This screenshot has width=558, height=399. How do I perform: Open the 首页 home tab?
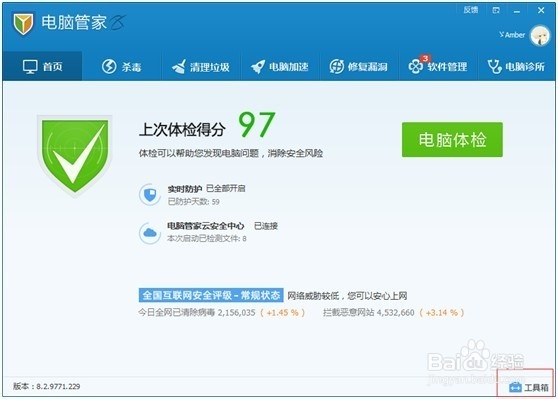(x=42, y=67)
